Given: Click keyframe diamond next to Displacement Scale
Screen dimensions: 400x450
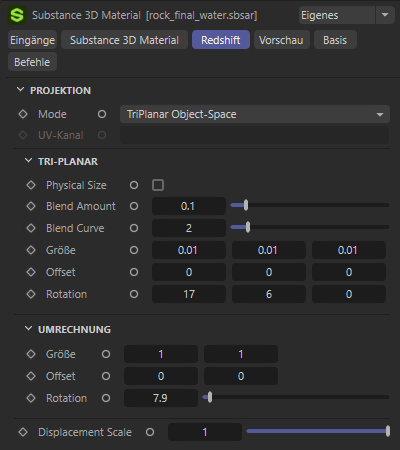Looking at the screenshot, I should coord(23,432).
